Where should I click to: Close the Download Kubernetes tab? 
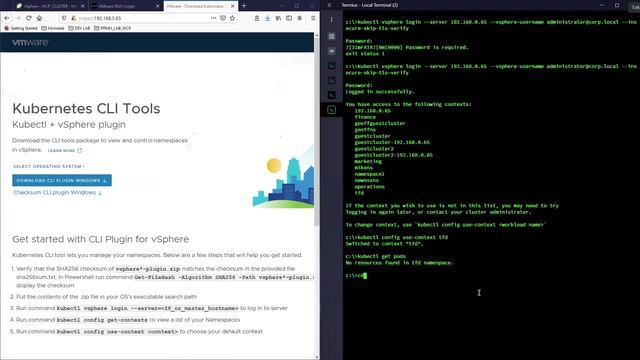click(x=232, y=6)
